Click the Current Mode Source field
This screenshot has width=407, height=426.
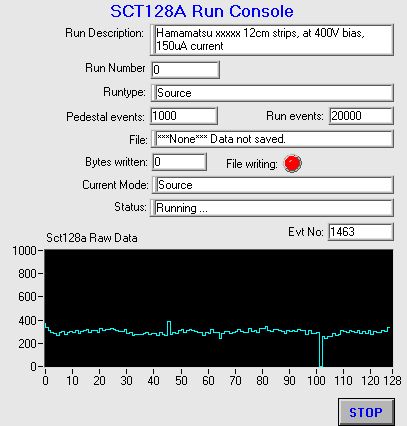pyautogui.click(x=273, y=185)
